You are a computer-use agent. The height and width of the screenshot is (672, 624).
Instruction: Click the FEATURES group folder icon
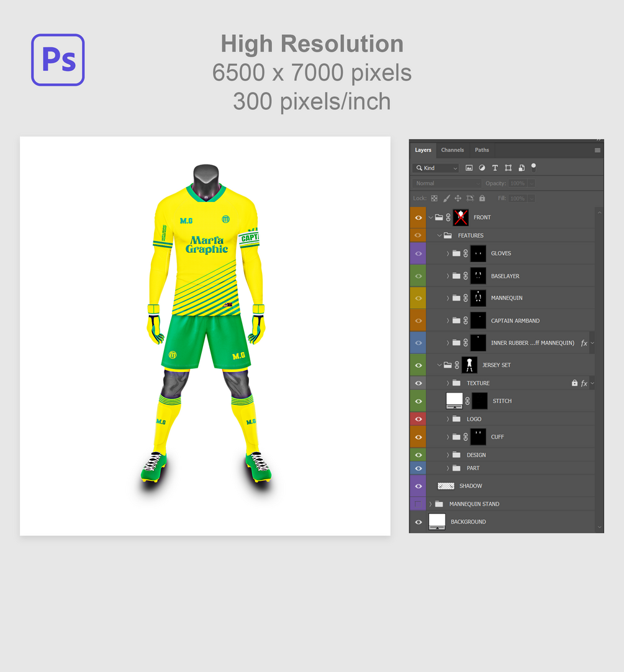tap(448, 235)
